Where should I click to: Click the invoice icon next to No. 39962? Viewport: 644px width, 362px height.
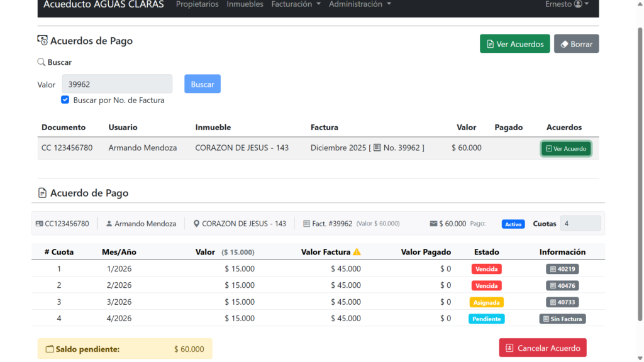coord(377,148)
